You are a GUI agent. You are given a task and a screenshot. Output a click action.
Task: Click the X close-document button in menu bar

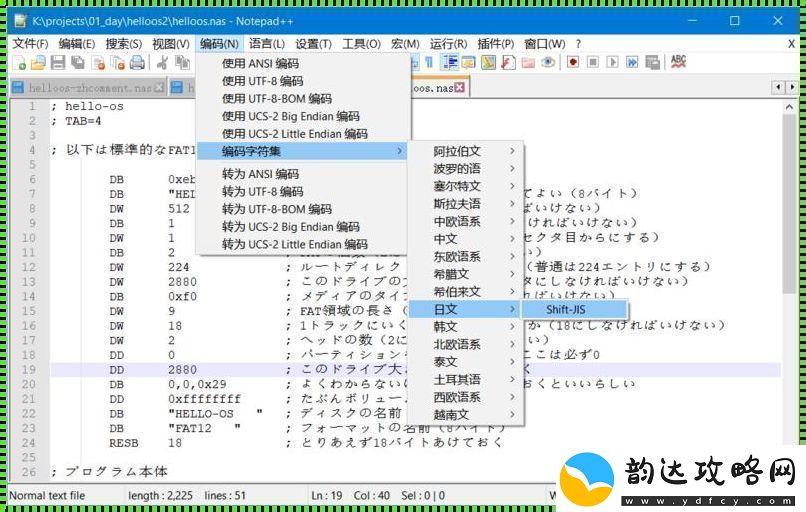pos(791,44)
